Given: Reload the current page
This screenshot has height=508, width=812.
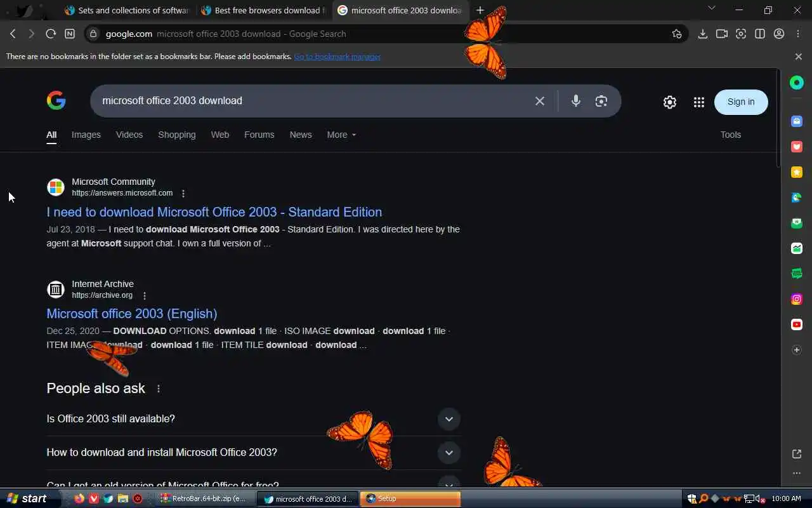Looking at the screenshot, I should point(51,34).
